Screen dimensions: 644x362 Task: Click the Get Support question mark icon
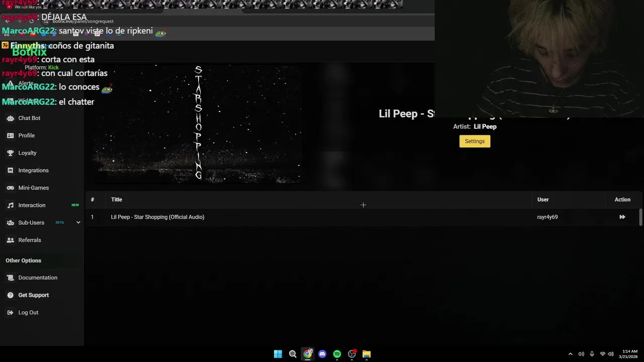(x=10, y=295)
